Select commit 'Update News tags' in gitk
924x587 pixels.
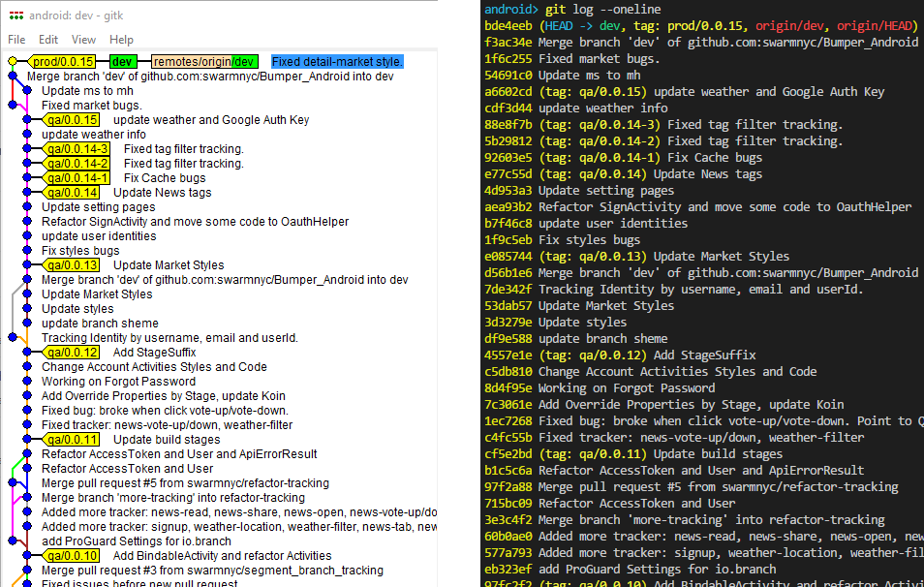162,192
